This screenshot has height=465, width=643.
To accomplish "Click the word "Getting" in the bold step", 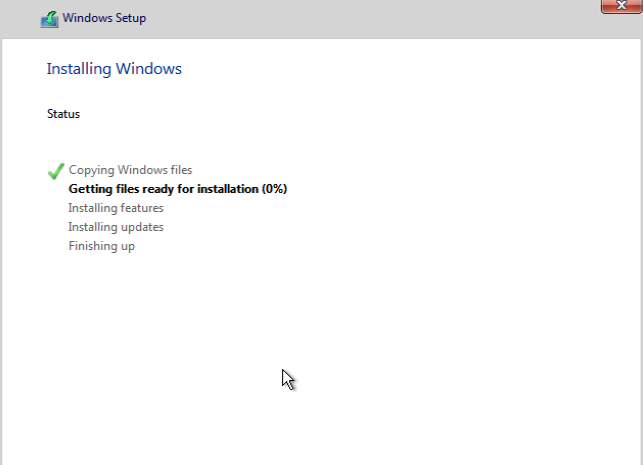I will [x=90, y=189].
